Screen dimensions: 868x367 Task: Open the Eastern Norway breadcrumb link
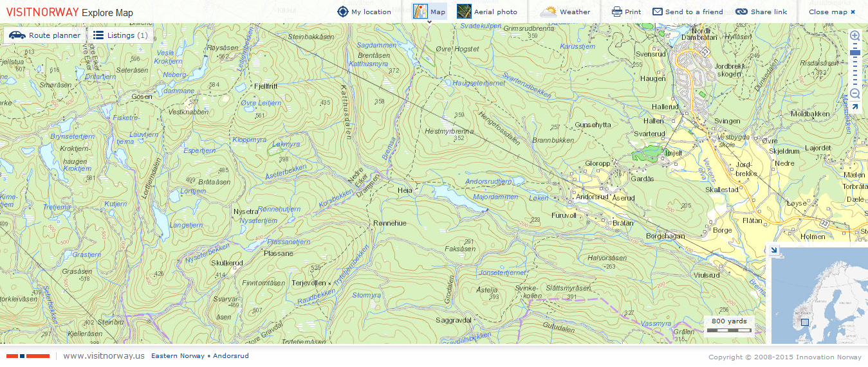178,356
